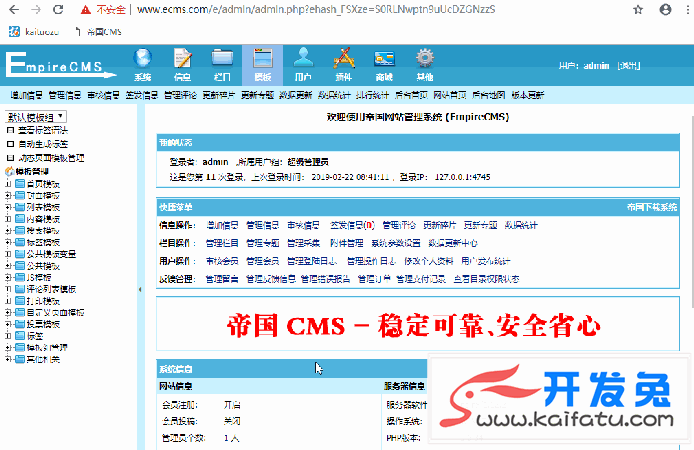Expand the 模板组管理 tree node

[x=8, y=347]
